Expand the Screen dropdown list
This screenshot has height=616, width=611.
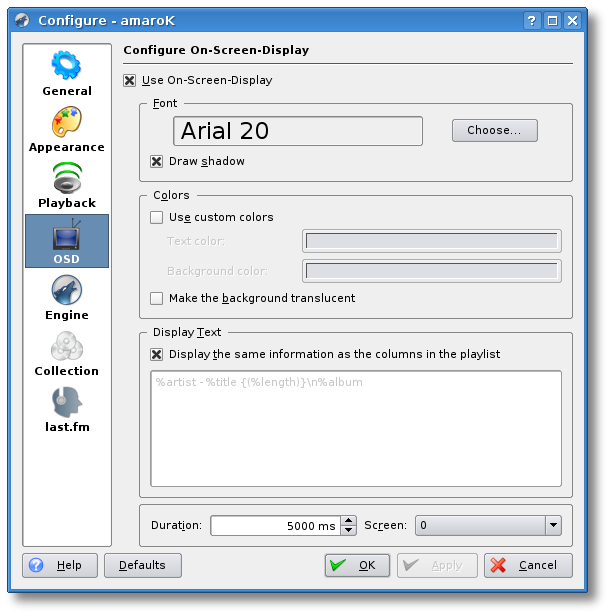point(553,525)
